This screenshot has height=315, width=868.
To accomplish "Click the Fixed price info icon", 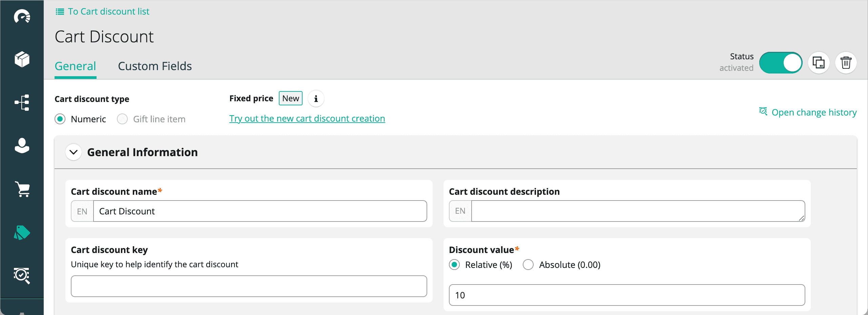I will click(316, 99).
